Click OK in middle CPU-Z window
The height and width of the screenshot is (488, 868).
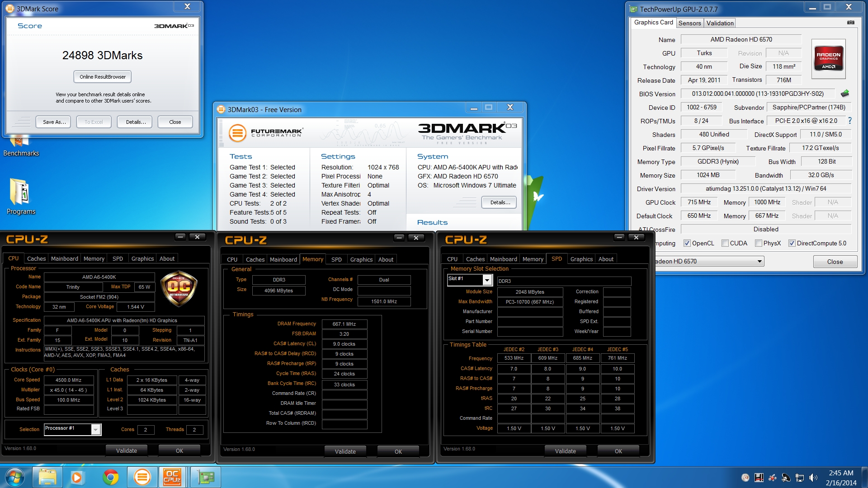click(398, 451)
